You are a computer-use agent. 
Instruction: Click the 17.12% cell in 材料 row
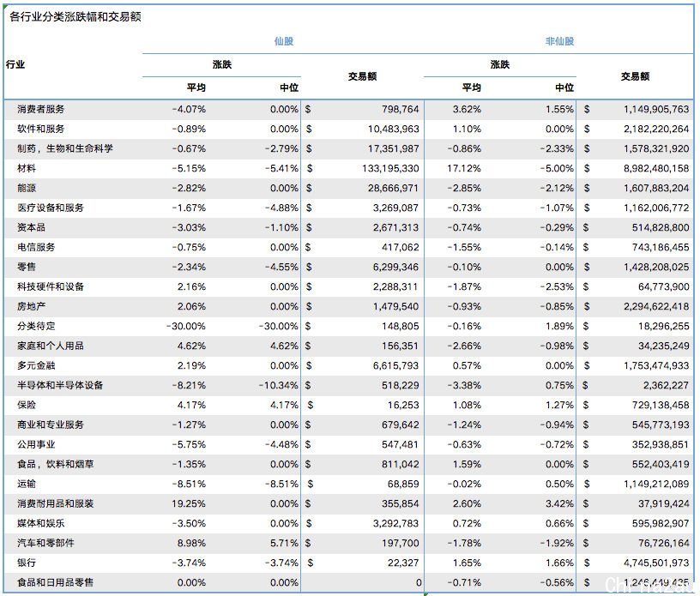point(464,168)
